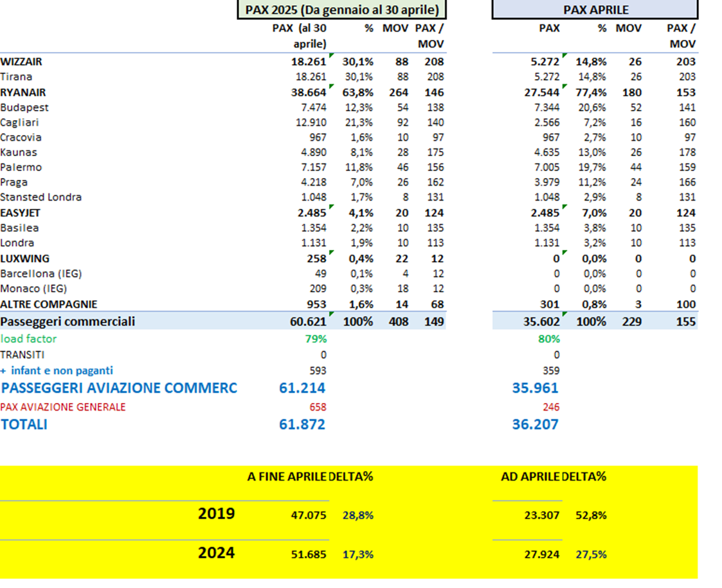Select the 2024 delta value 17,3%
This screenshot has width=722, height=588.
tap(357, 555)
